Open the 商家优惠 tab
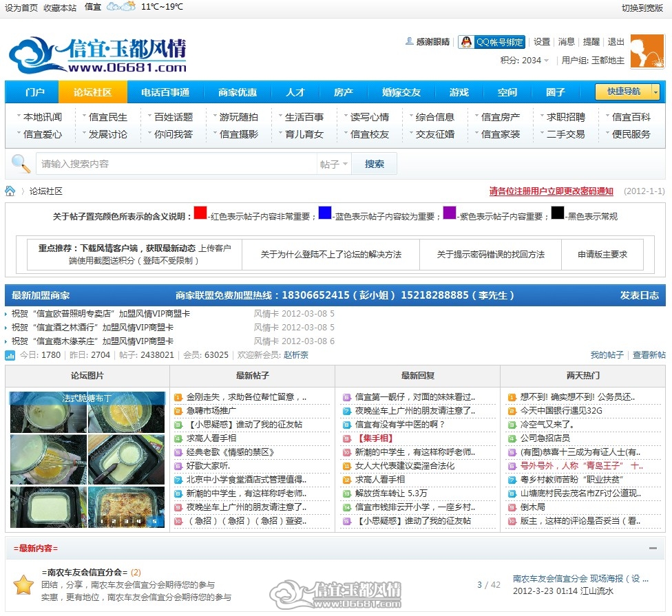 [238, 92]
